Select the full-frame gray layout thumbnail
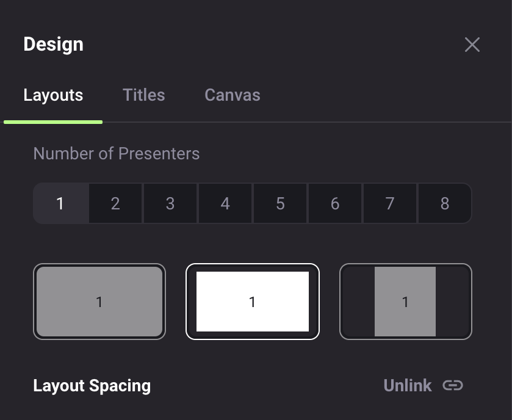This screenshot has width=512, height=420. click(x=99, y=302)
